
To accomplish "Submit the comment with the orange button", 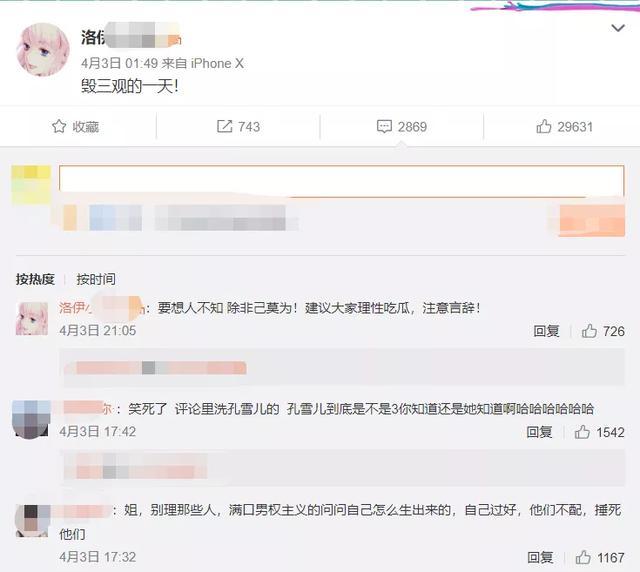I will pos(592,220).
